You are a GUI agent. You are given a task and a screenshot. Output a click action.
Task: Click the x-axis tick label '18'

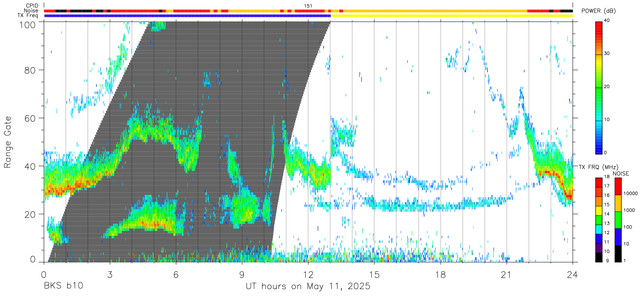(x=441, y=274)
